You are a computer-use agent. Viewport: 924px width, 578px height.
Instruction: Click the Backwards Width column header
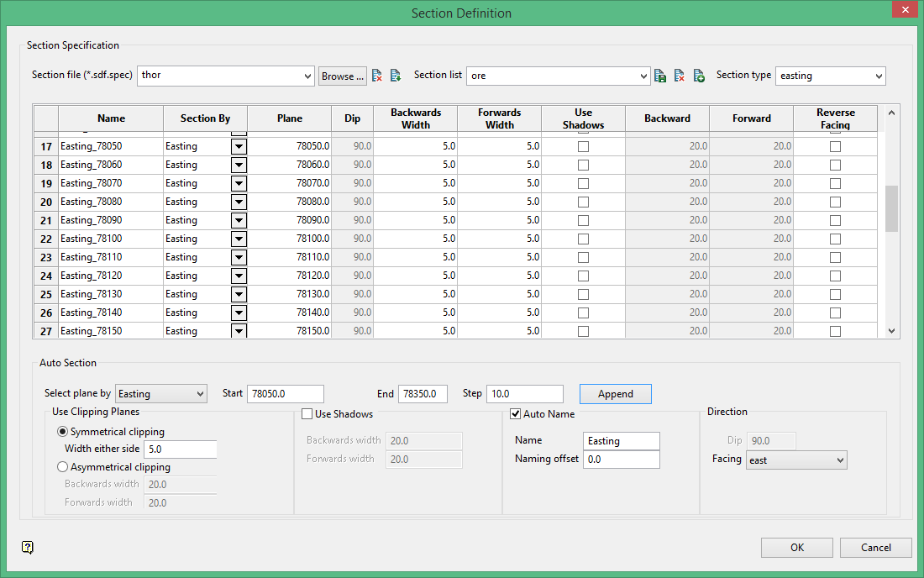click(415, 118)
